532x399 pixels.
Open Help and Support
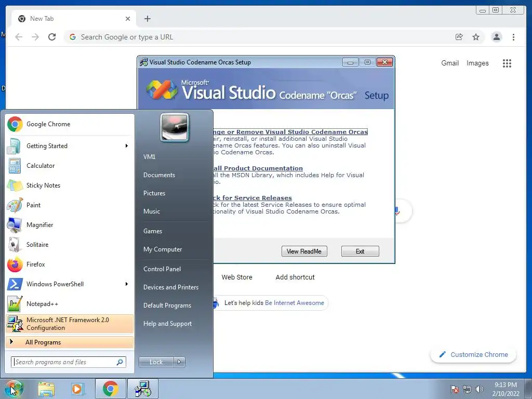coord(167,324)
